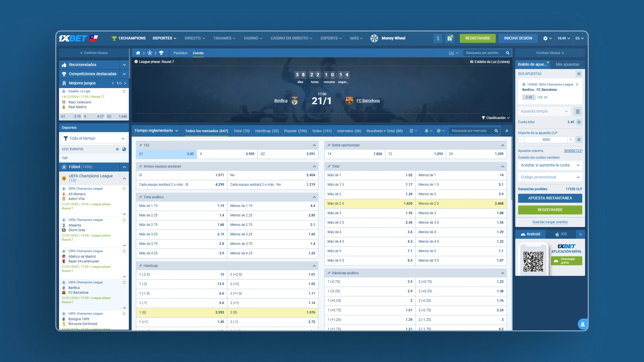Image resolution: width=644 pixels, height=362 pixels.
Task: Pin the 1X2 market
Action: tap(141, 145)
